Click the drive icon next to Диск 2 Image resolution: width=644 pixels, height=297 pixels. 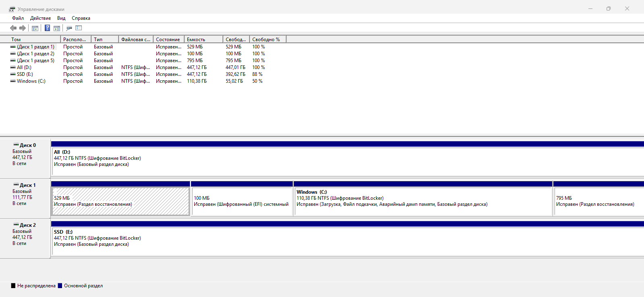[x=16, y=224]
